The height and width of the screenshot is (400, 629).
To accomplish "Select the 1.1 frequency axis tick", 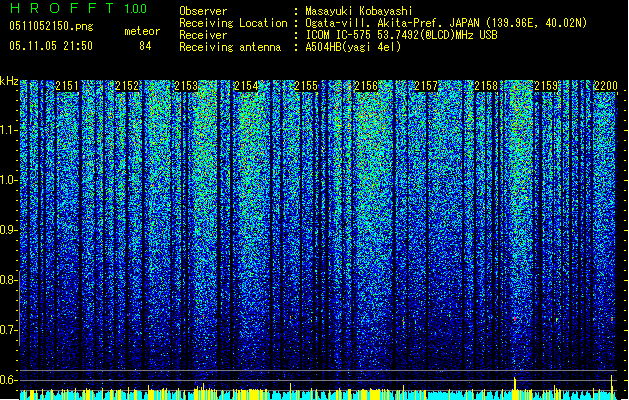I will tap(9, 130).
